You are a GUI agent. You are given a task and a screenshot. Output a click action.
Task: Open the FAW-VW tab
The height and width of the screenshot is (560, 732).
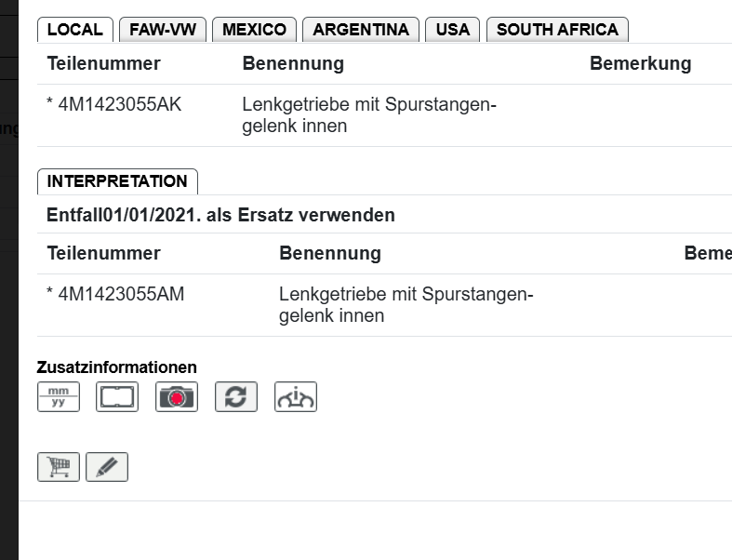(x=163, y=30)
